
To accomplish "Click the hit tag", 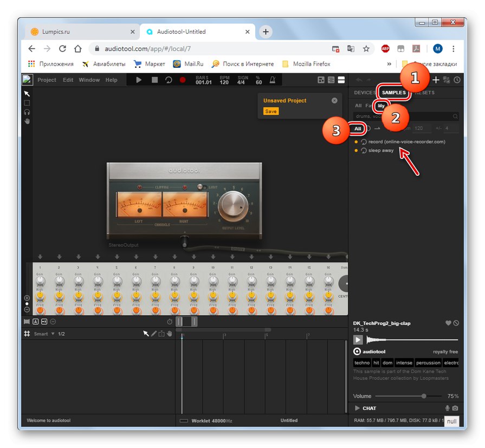I will point(376,362).
